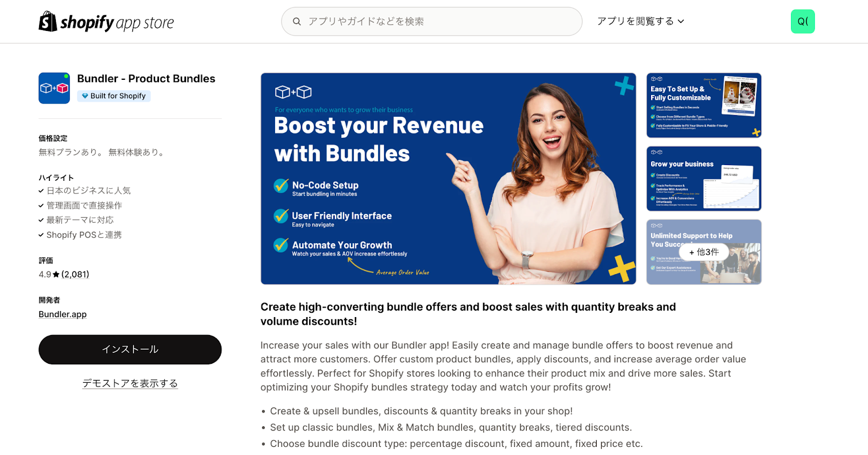Click the Choose bundle discount type bullet
Image resolution: width=868 pixels, height=455 pixels.
coord(456,444)
